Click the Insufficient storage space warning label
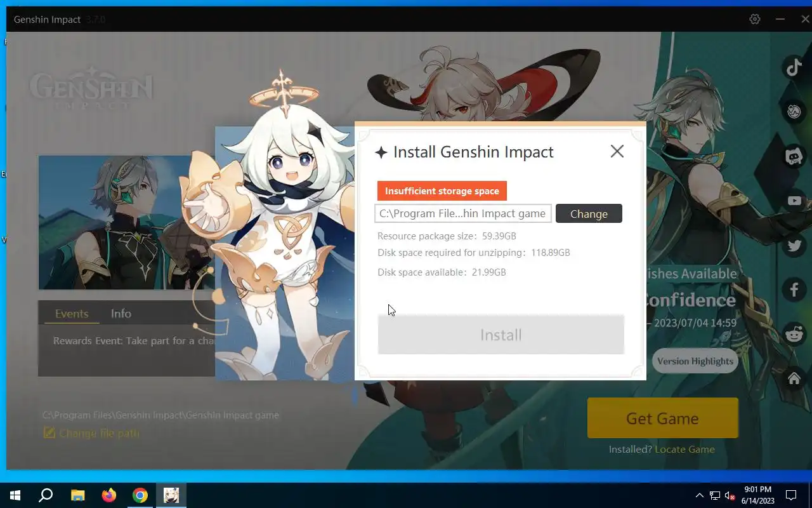The height and width of the screenshot is (508, 812). click(x=442, y=190)
